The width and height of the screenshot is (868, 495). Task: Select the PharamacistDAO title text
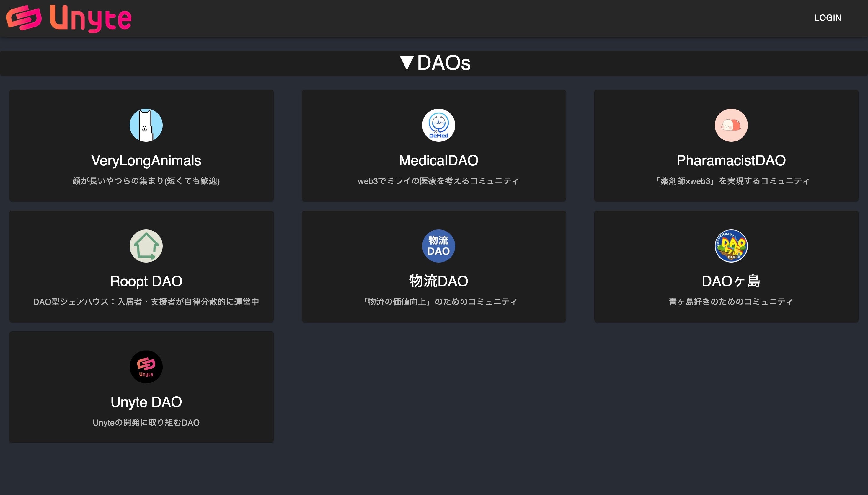tap(731, 160)
